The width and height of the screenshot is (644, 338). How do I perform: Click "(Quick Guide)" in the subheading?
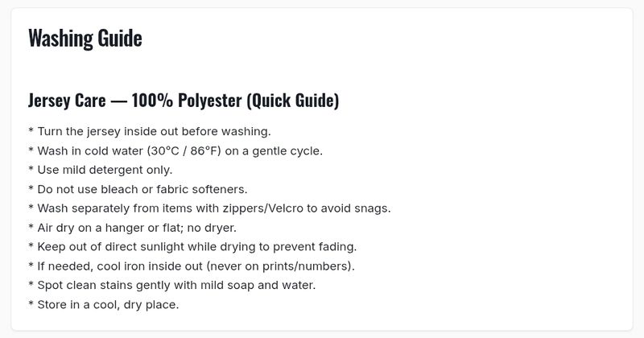(292, 101)
